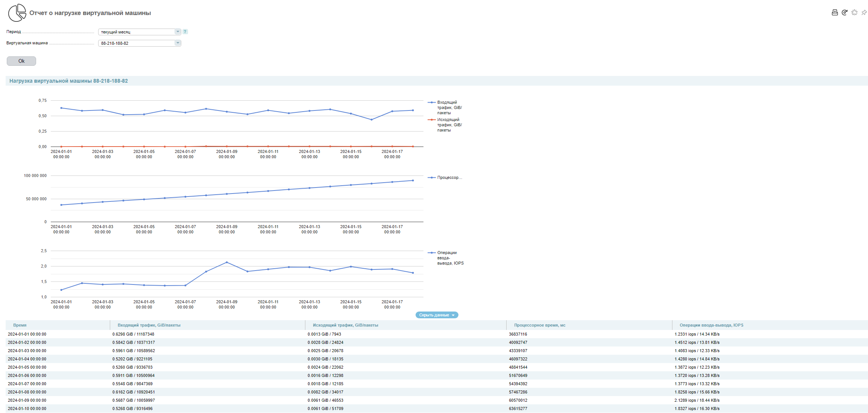868x413 pixels.
Task: Click the print report icon
Action: (x=835, y=12)
